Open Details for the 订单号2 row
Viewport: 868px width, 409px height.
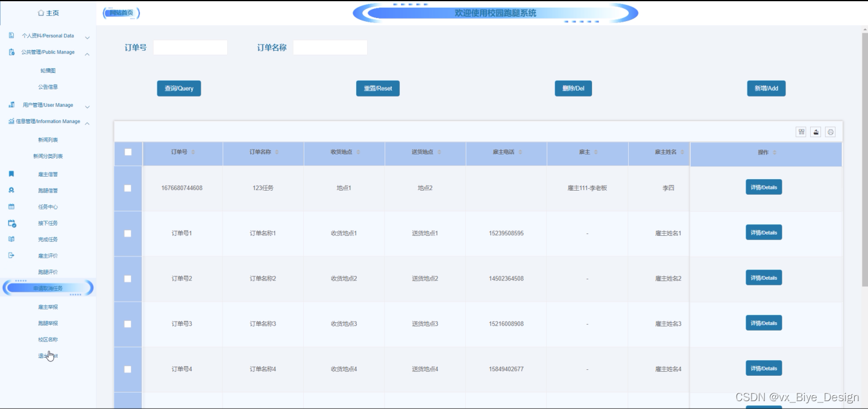(x=764, y=278)
